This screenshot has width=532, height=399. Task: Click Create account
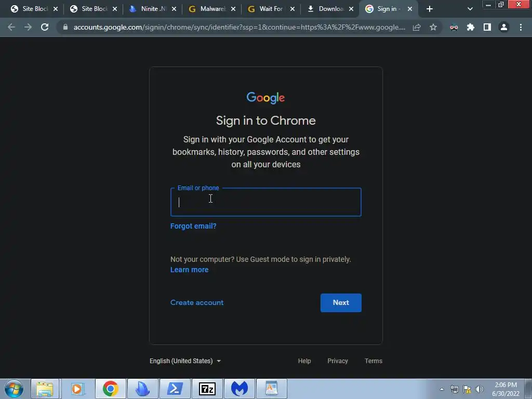pos(197,303)
